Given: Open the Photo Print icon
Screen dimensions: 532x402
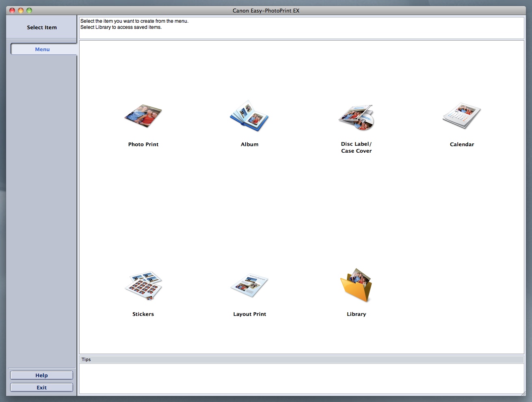Looking at the screenshot, I should point(143,116).
